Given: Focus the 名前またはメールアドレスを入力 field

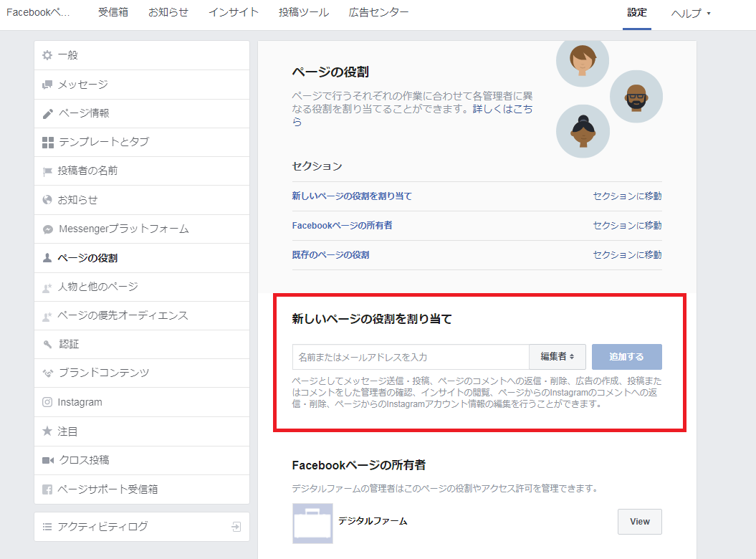Looking at the screenshot, I should coord(411,357).
